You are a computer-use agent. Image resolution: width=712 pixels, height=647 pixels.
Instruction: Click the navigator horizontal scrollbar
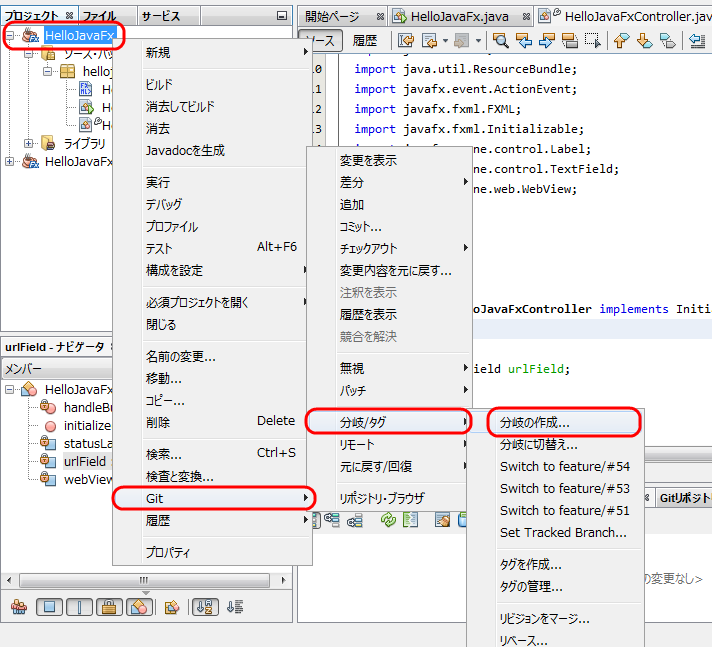click(x=144, y=580)
